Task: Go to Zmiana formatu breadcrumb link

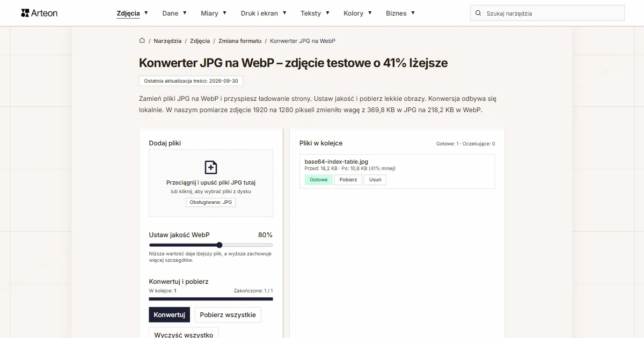Action: (240, 41)
